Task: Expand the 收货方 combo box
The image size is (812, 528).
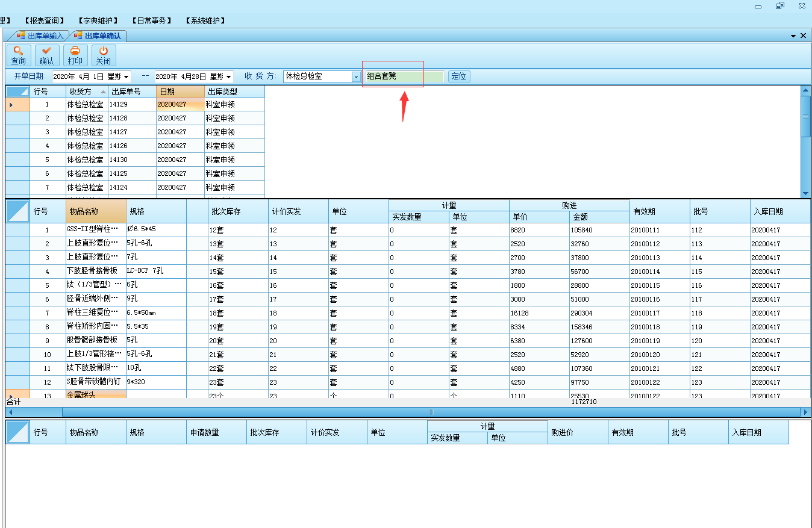Action: [356, 77]
